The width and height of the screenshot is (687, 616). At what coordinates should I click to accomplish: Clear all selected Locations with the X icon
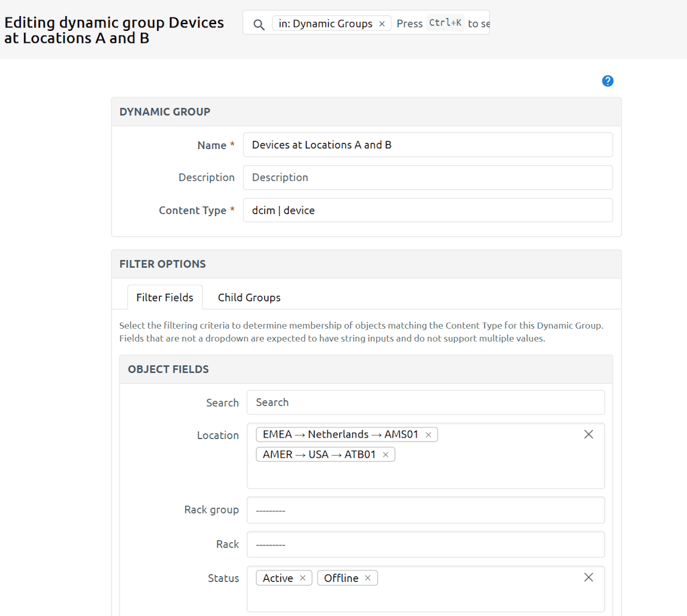(x=588, y=434)
